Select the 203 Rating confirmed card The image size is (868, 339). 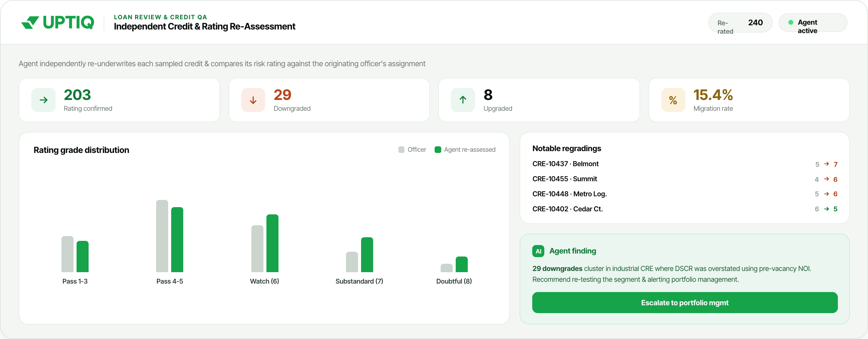(x=119, y=100)
